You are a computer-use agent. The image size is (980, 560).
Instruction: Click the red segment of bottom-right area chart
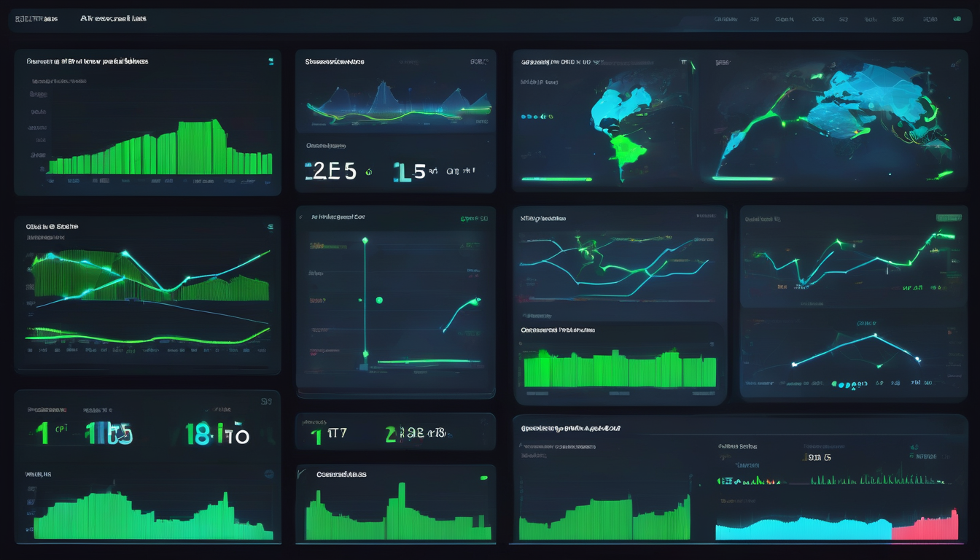(x=925, y=526)
